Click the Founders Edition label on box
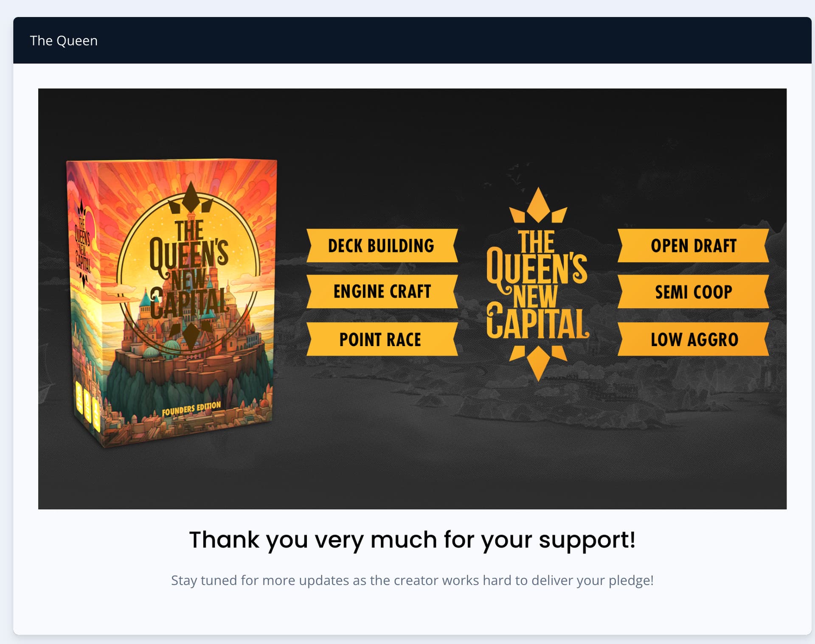 pos(191,409)
